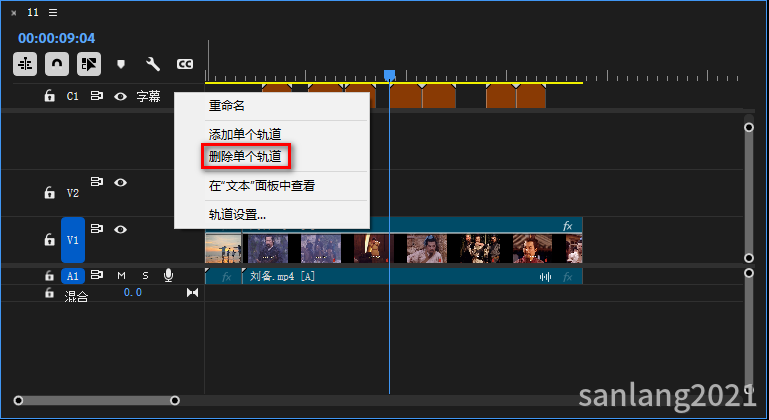Screen dimensions: 769x420
Task: Select first sunset thumbnail clip on V1
Action: (223, 248)
